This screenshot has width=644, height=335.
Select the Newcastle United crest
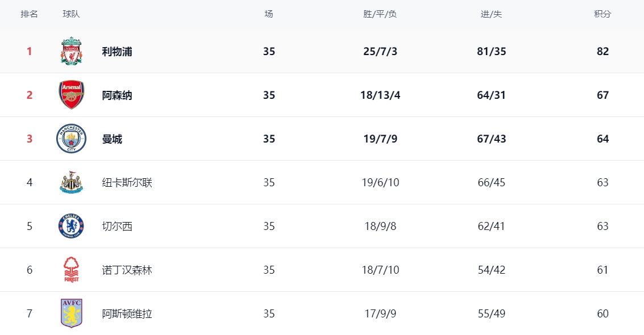pyautogui.click(x=71, y=182)
